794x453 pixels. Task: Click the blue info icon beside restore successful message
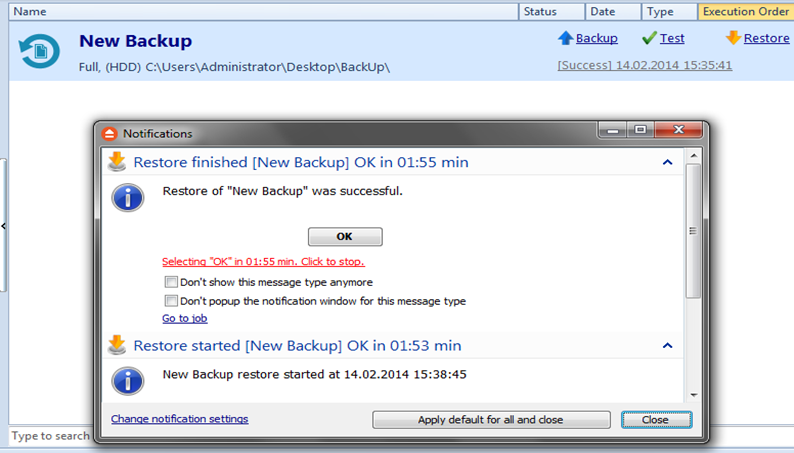coord(128,197)
